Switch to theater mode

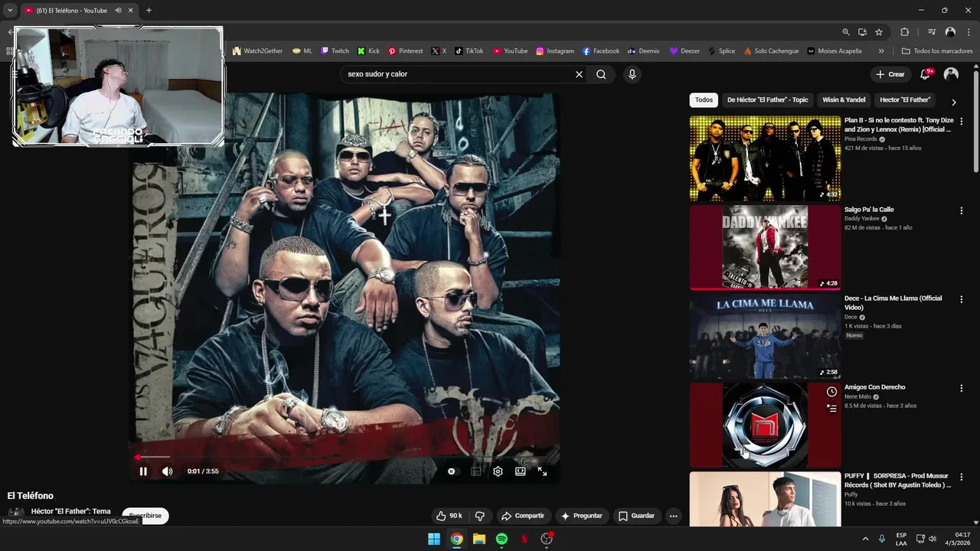521,471
